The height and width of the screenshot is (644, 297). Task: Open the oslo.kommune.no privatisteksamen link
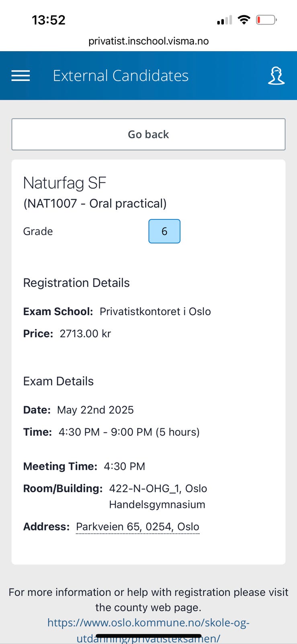pyautogui.click(x=148, y=623)
